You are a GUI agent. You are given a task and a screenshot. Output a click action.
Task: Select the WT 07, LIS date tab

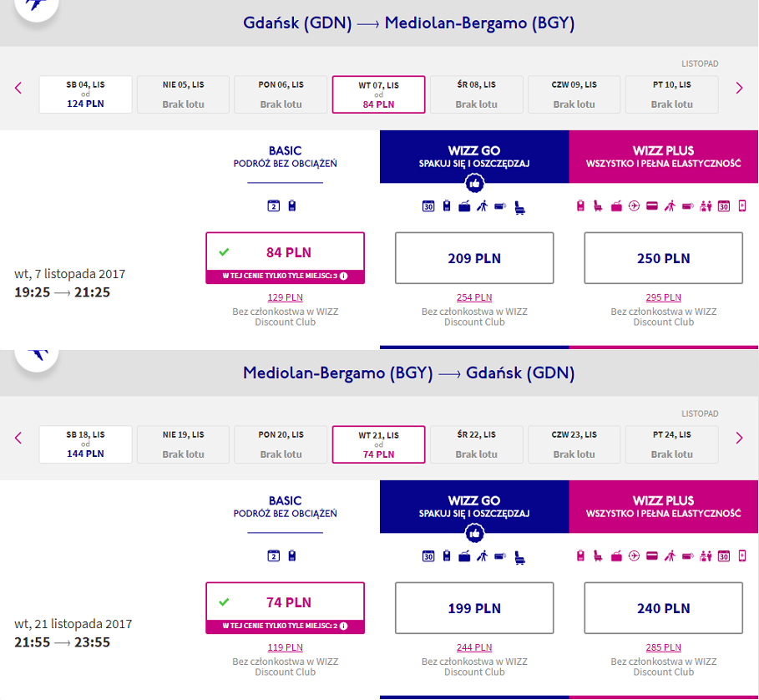tap(378, 94)
